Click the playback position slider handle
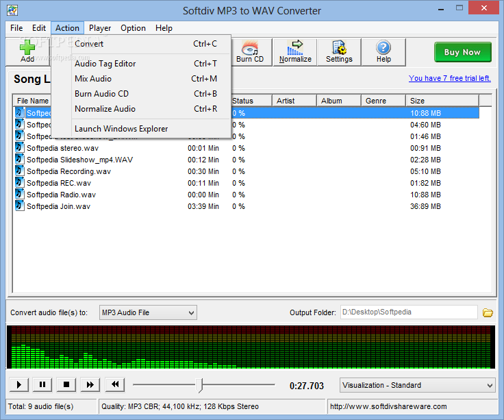 [x=199, y=385]
